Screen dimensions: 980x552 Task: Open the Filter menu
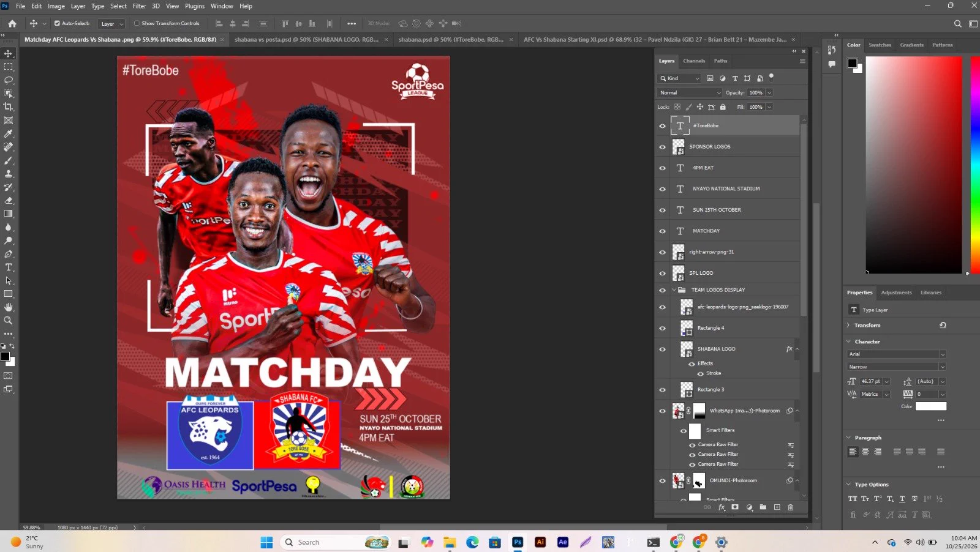(139, 6)
